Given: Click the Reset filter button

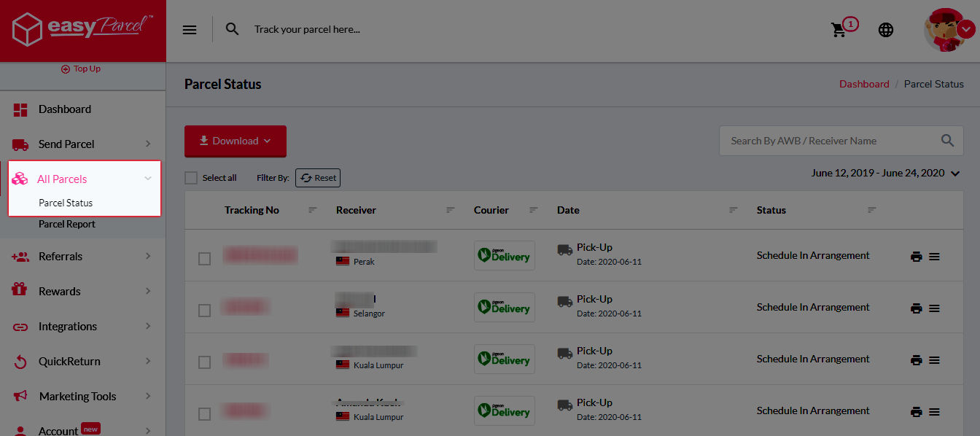Looking at the screenshot, I should pyautogui.click(x=317, y=177).
